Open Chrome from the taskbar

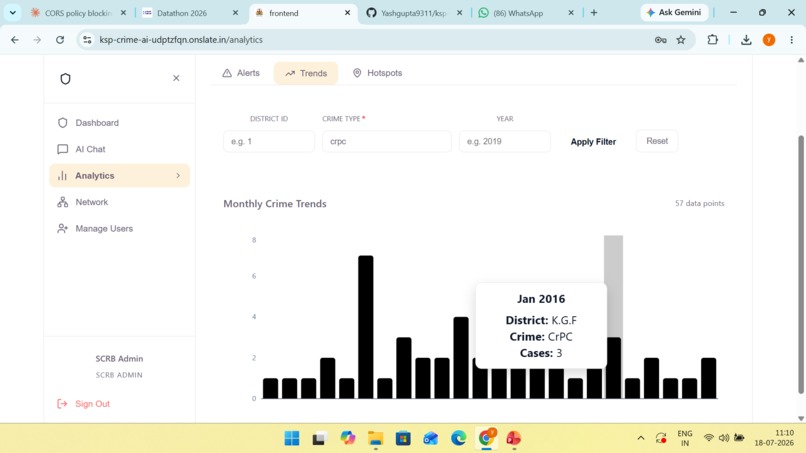coord(486,438)
